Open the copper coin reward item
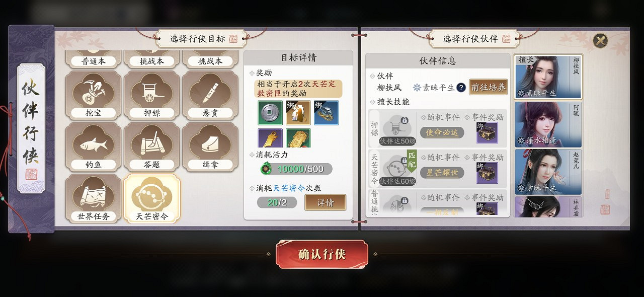 [270, 113]
